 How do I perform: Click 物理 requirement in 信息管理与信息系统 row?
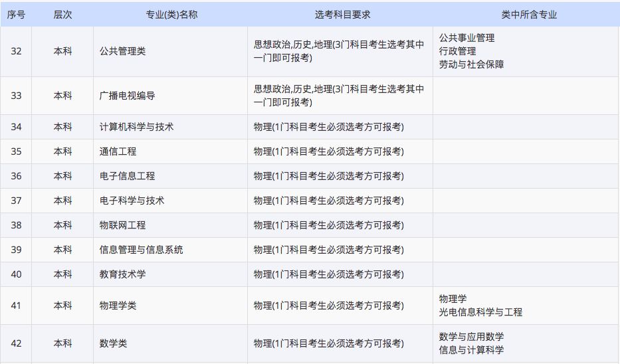[x=328, y=249]
